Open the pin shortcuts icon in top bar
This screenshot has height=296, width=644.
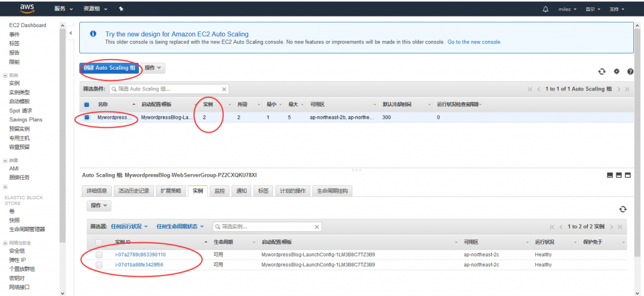pyautogui.click(x=121, y=9)
